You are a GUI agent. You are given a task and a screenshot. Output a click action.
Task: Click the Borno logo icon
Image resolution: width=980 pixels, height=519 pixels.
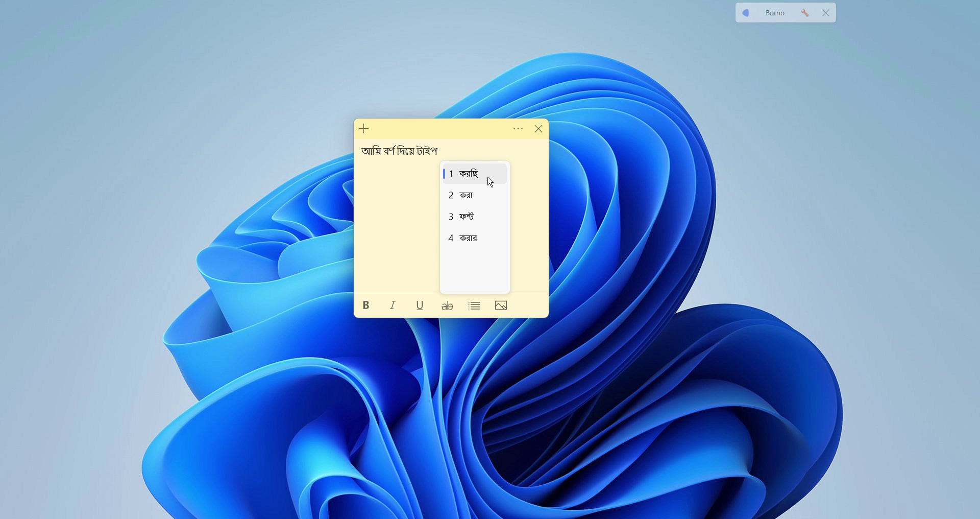coord(746,13)
